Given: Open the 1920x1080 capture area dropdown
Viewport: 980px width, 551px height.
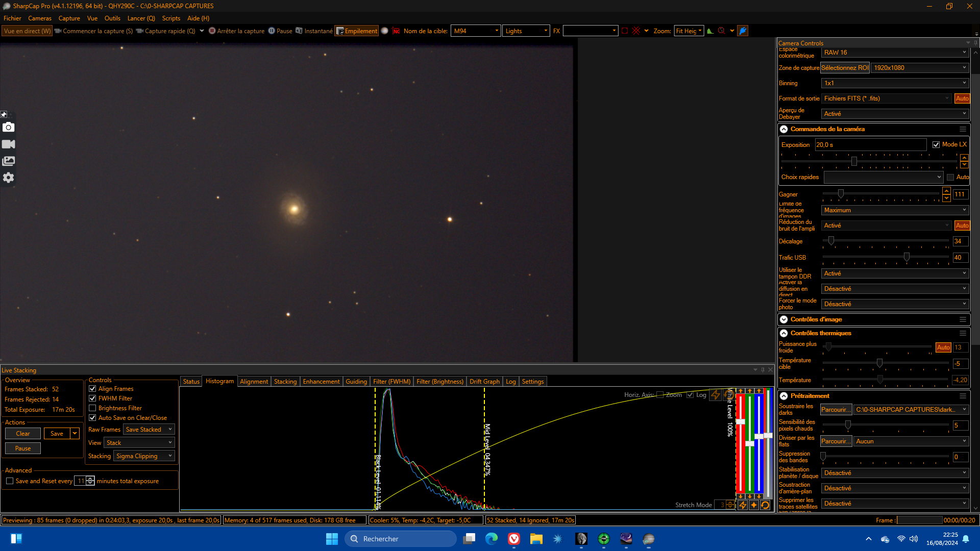Looking at the screenshot, I should click(920, 68).
